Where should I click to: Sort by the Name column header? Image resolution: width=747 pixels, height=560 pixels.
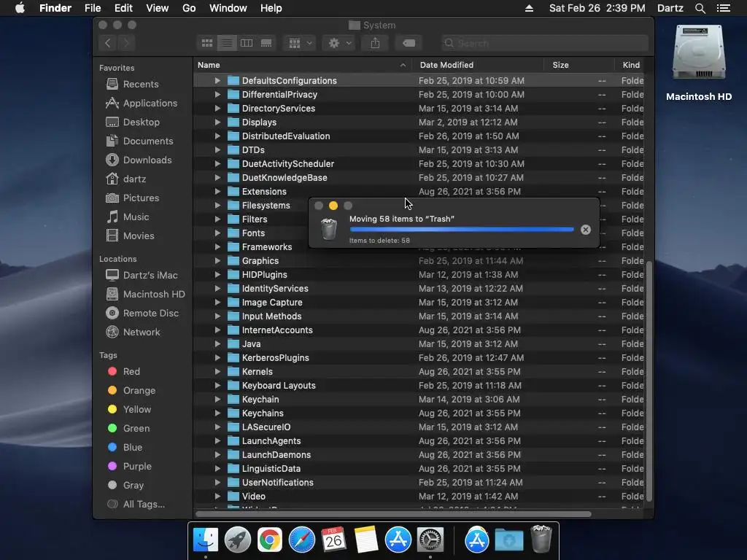pos(303,65)
